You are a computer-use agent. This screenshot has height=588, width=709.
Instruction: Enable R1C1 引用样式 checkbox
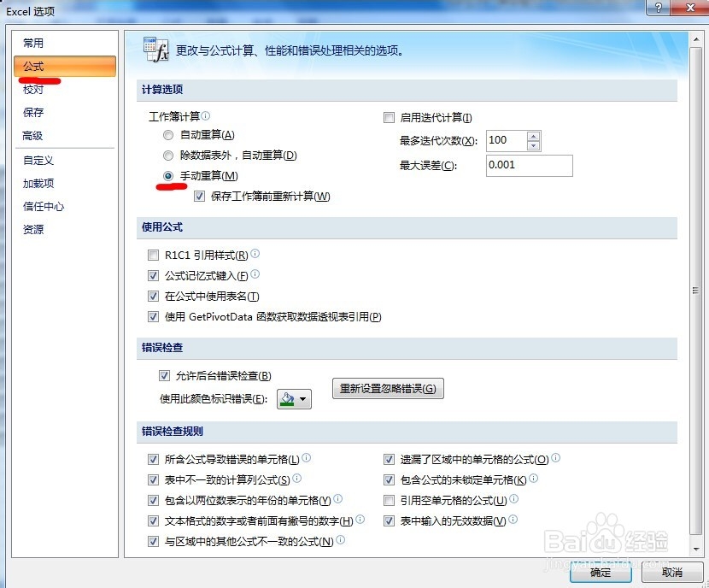click(x=153, y=256)
